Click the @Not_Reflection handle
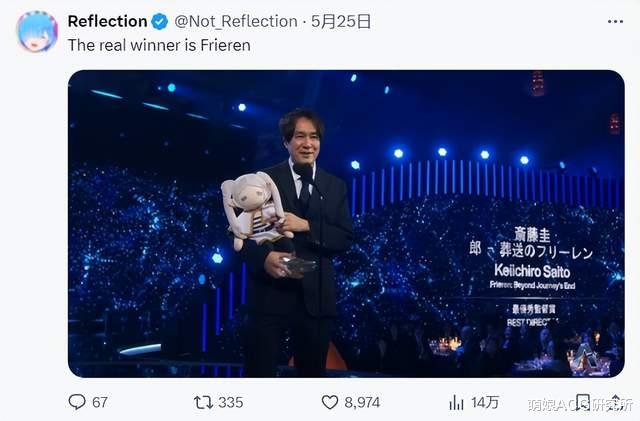The width and height of the screenshot is (640, 421). coord(236,21)
